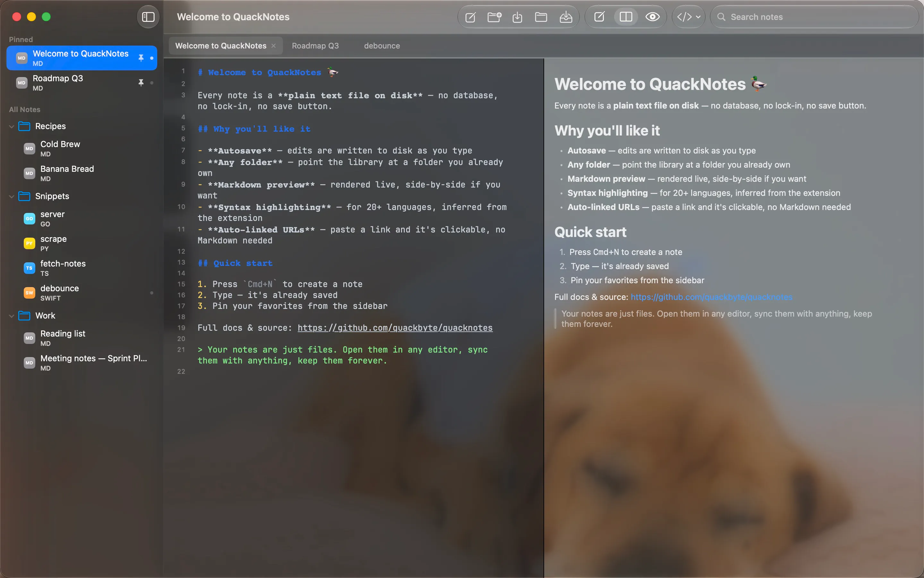Click the new folder icon with plus

(x=494, y=17)
